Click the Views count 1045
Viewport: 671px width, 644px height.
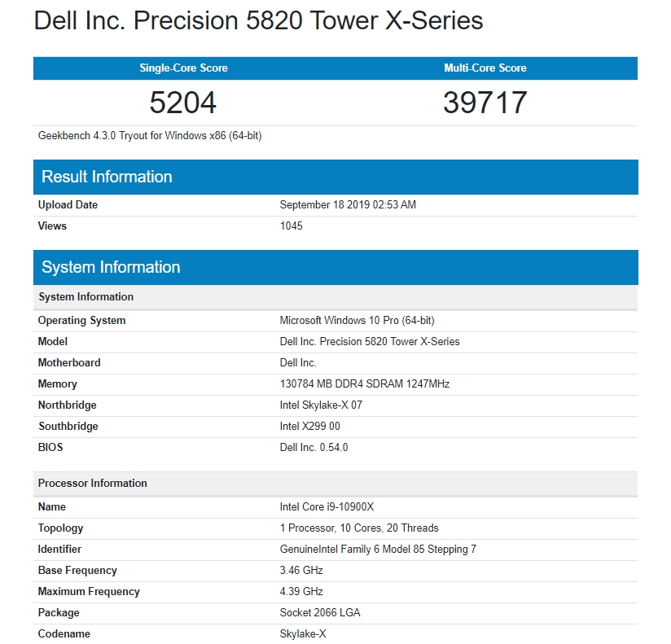point(291,226)
